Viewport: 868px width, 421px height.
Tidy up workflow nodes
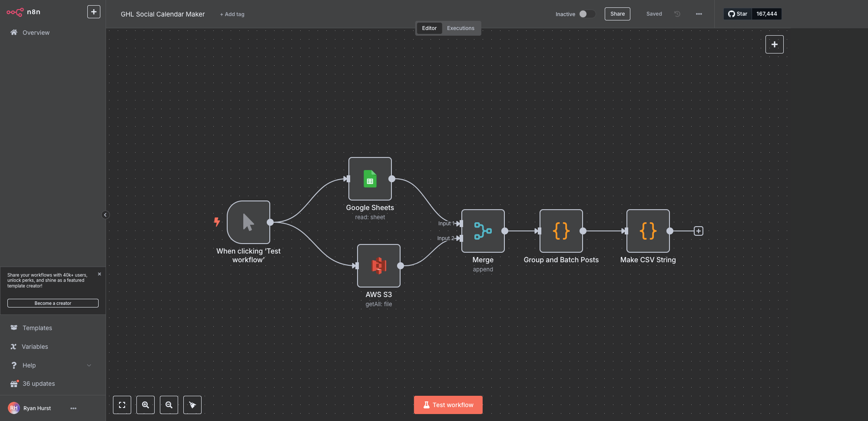192,405
